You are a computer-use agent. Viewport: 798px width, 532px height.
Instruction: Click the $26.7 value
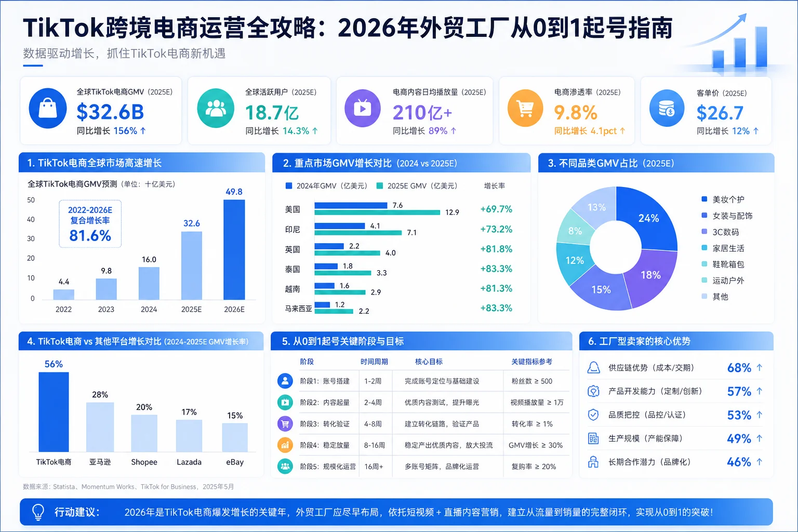click(x=720, y=113)
